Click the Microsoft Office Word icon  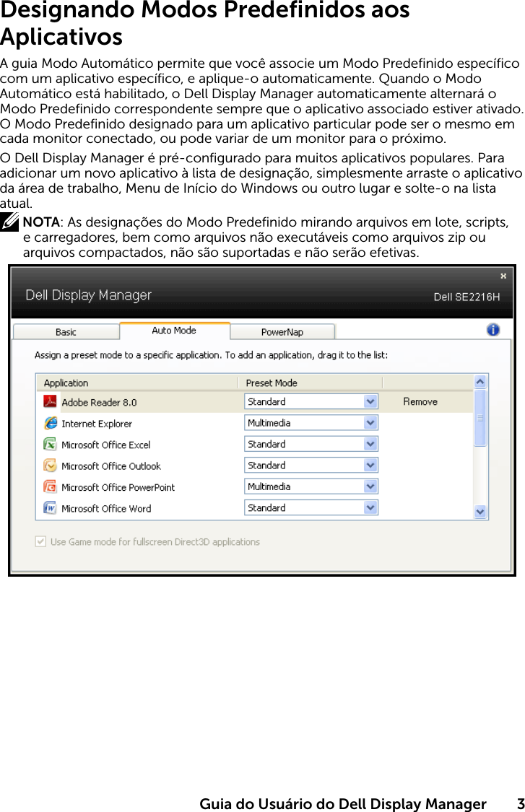click(x=51, y=508)
